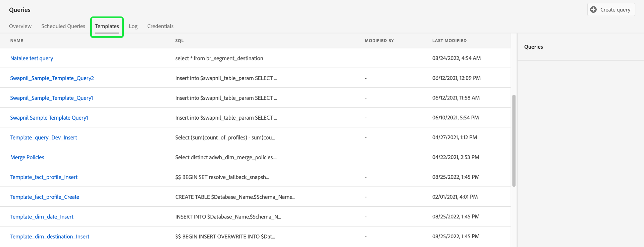Screen dimensions: 644x247
Task: Go to the Log tab
Action: 133,26
